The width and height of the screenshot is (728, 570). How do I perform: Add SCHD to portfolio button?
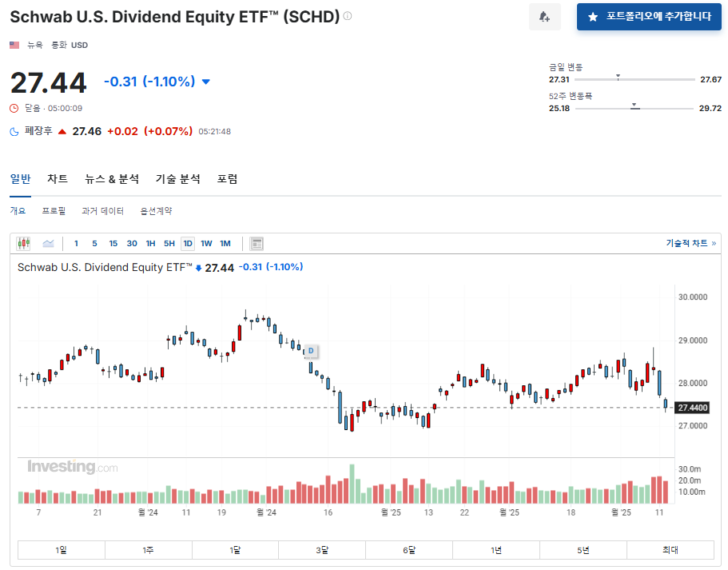[x=649, y=17]
